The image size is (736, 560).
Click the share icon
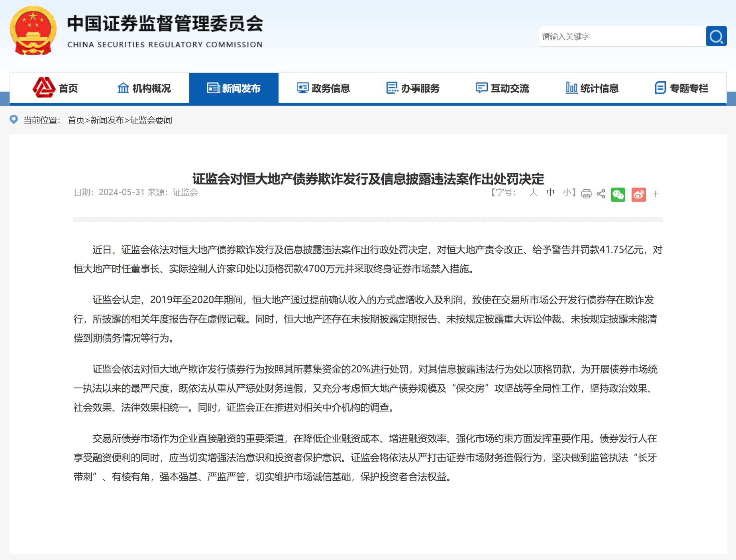point(601,194)
